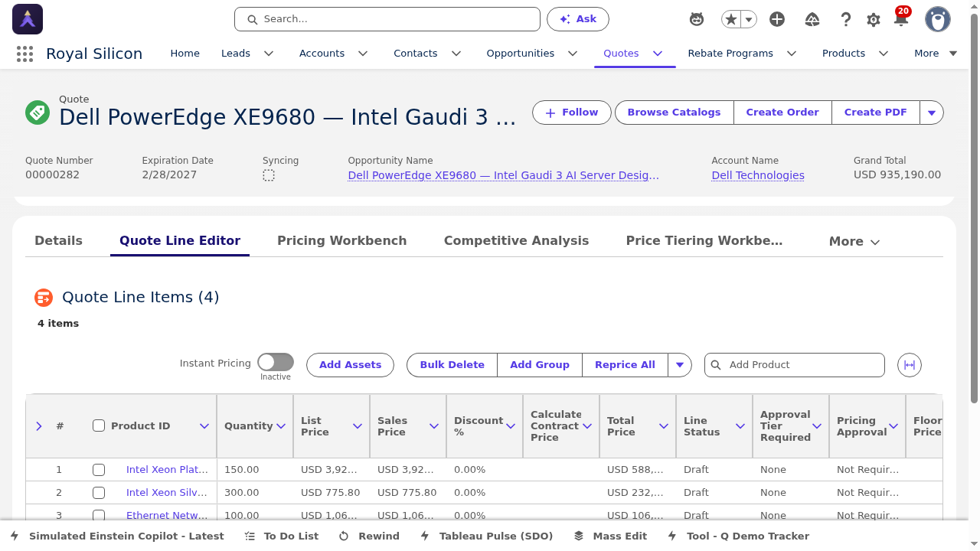Open the line actions dropdown beside Reprice All

click(680, 365)
